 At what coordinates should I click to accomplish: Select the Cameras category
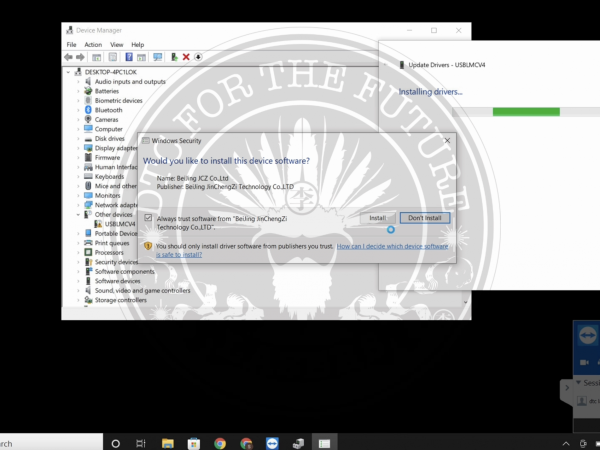(x=106, y=119)
